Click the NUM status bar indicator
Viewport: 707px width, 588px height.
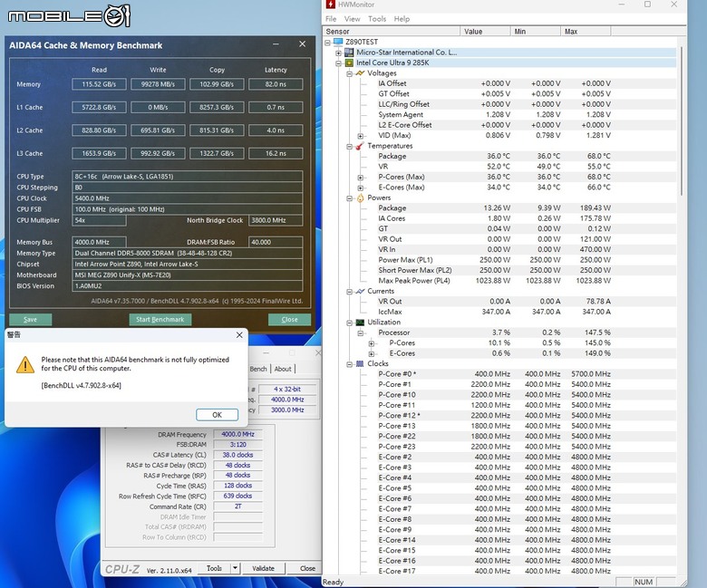[x=644, y=583]
